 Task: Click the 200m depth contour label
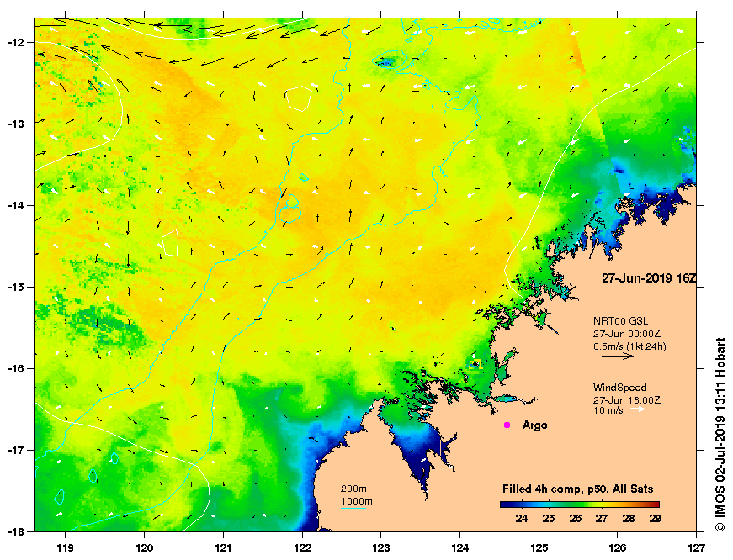[353, 489]
